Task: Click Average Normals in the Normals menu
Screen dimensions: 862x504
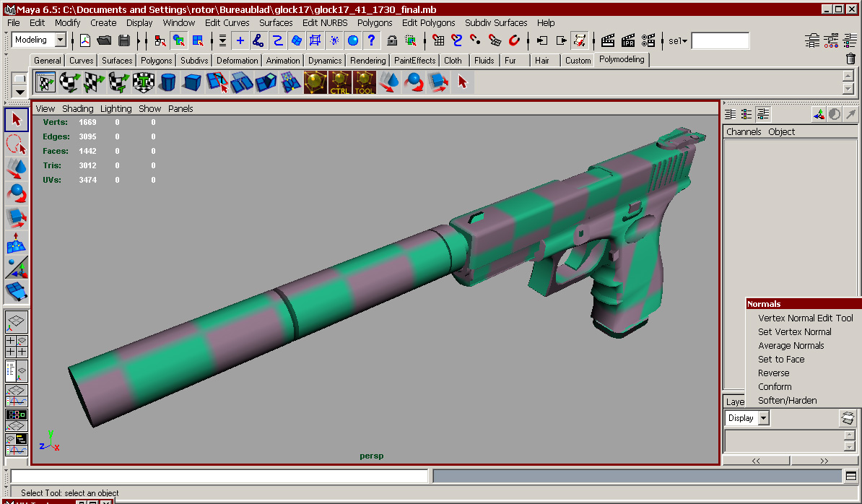Action: pos(791,345)
